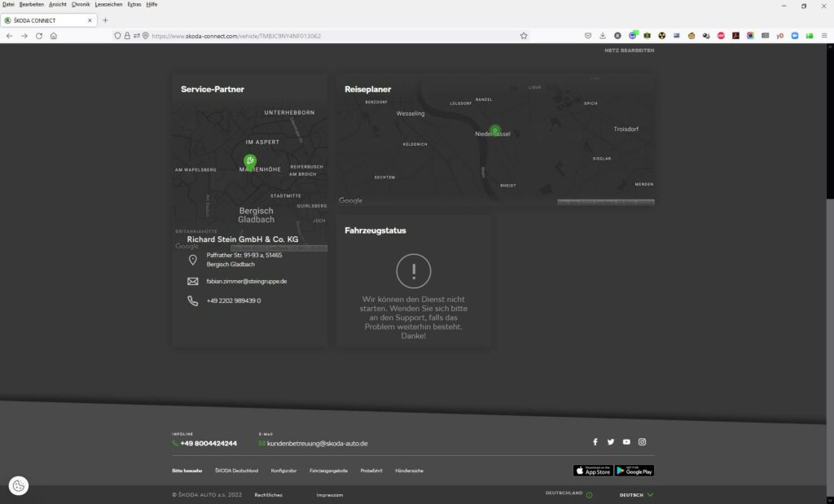Go back to the previous page
834x504 pixels.
click(x=9, y=36)
